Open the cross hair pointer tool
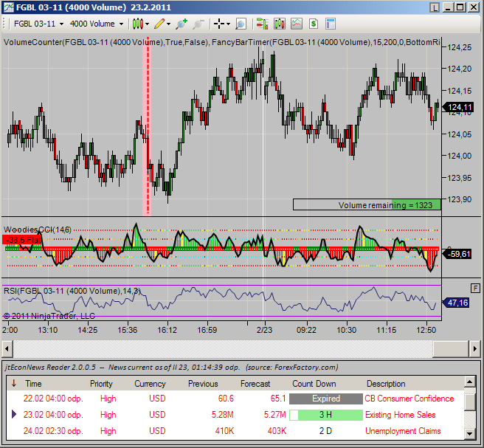The height and width of the screenshot is (448, 484). (x=219, y=24)
